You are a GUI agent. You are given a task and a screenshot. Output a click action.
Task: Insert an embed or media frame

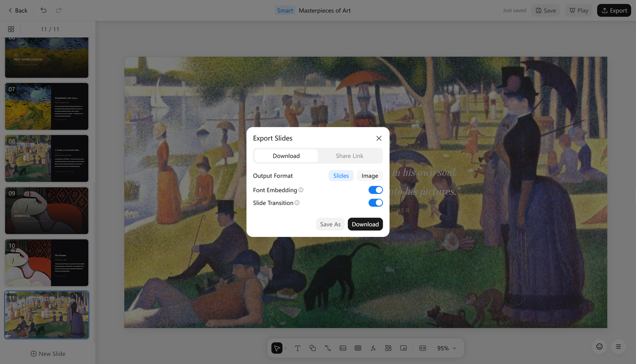(403, 348)
